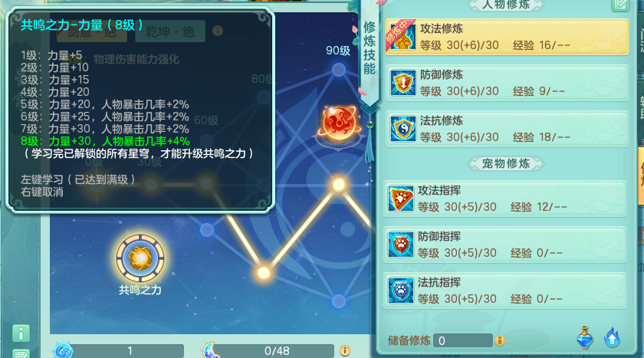Click the info icon beside 储备修炼
This screenshot has height=358, width=644.
[499, 340]
